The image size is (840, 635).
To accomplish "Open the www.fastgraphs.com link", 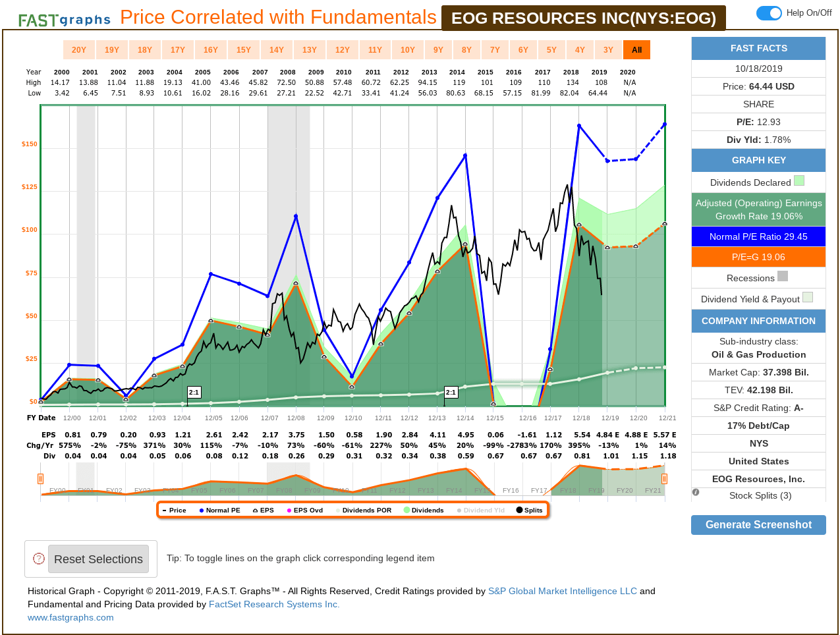I will [70, 617].
